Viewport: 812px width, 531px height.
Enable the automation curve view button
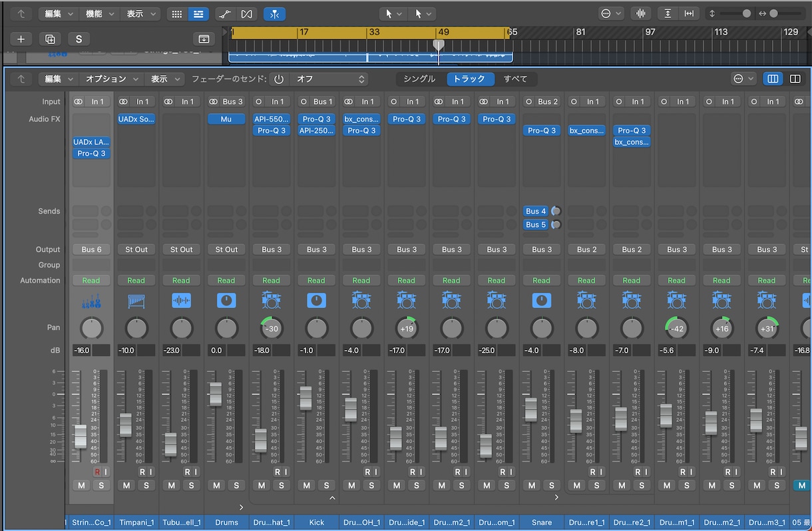226,14
